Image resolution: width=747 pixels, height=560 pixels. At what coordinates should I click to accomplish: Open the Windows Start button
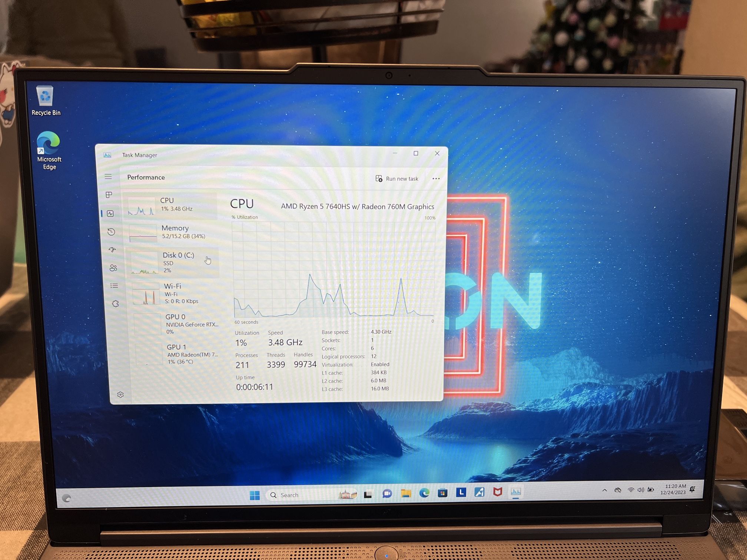pyautogui.click(x=255, y=495)
